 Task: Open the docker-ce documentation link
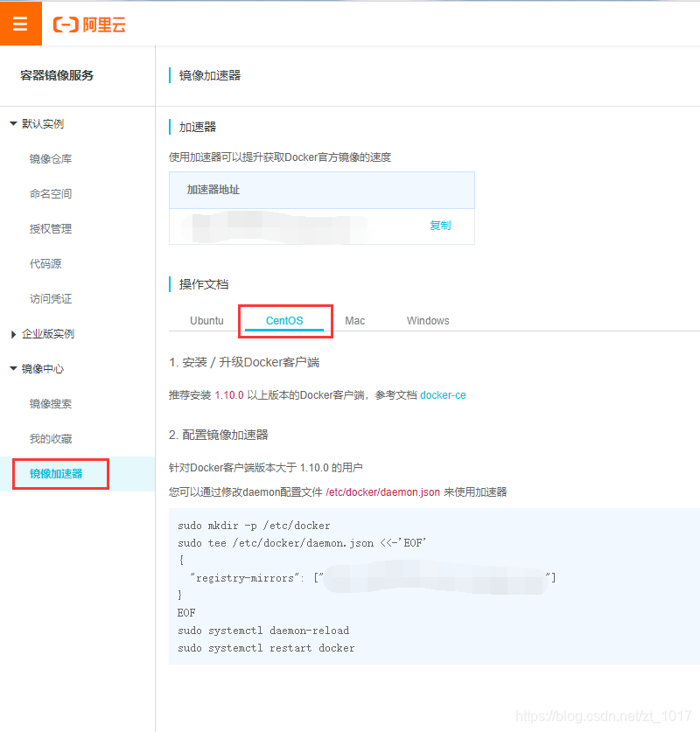point(443,395)
